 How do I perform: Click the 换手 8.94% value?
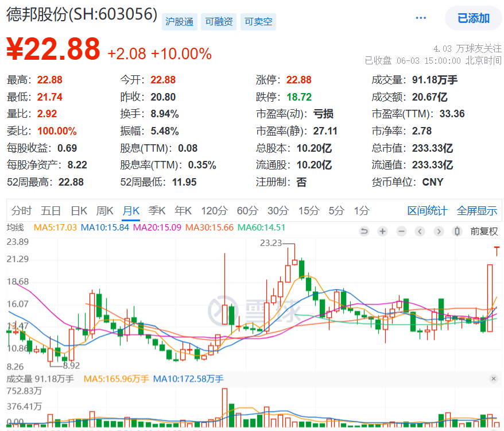pos(165,114)
